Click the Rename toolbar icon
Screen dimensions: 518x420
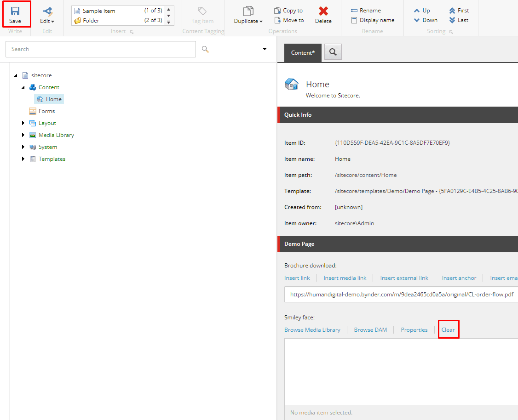click(354, 11)
